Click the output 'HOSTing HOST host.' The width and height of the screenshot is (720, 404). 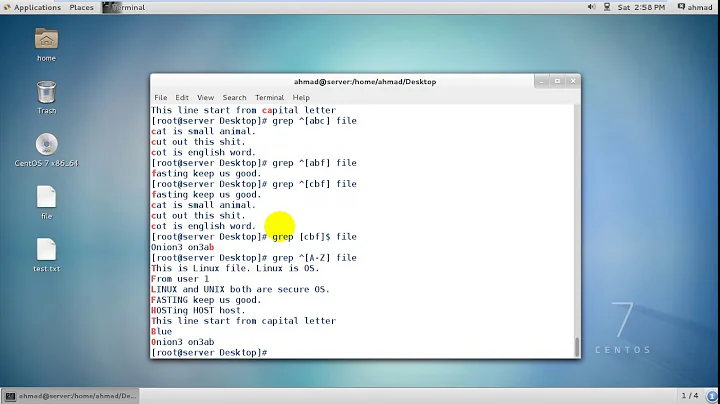198,310
